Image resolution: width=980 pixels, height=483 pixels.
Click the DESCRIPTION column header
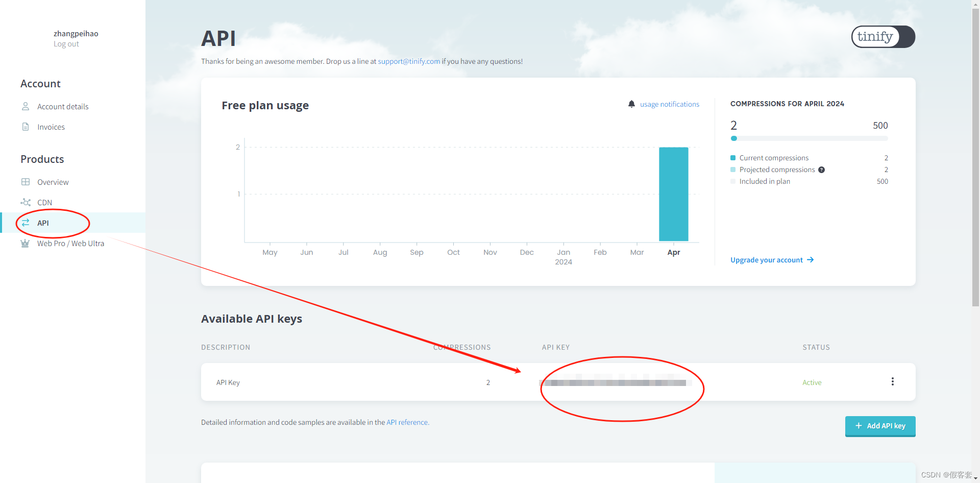click(x=226, y=347)
